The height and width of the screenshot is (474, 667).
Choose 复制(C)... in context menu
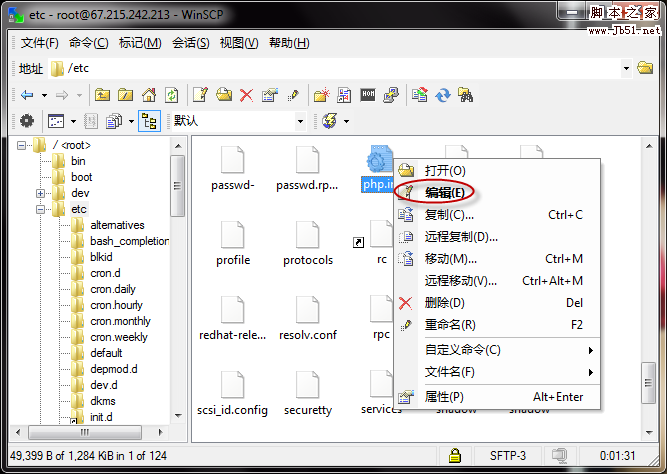(497, 215)
